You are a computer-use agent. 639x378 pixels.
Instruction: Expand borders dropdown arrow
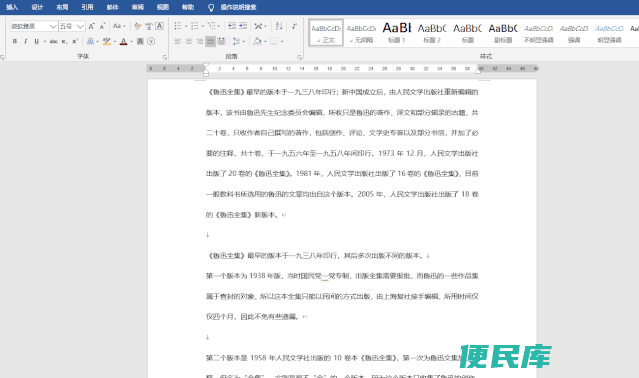[282, 41]
